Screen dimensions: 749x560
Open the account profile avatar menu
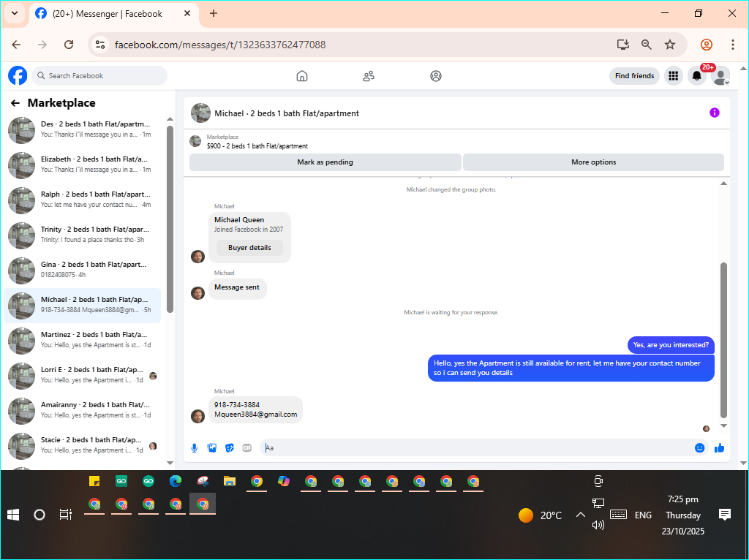point(720,75)
